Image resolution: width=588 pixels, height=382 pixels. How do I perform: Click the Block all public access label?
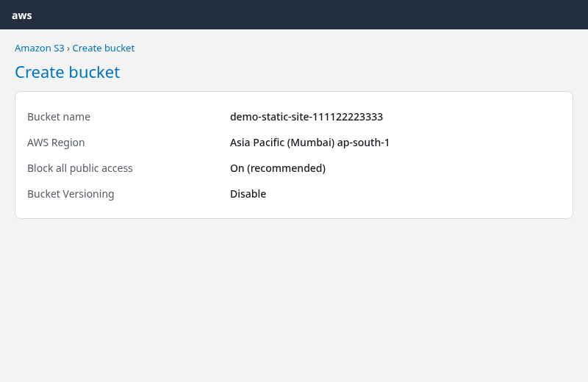coord(80,168)
